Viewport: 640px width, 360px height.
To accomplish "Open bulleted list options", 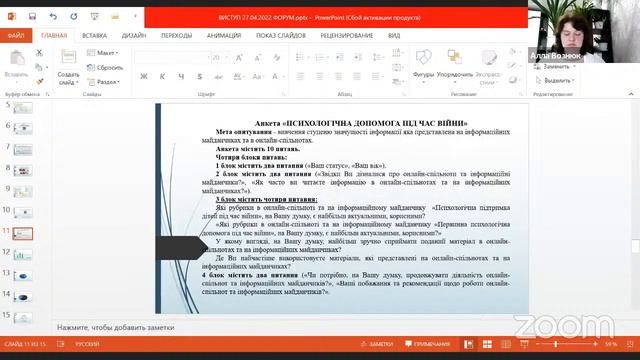I will point(302,57).
